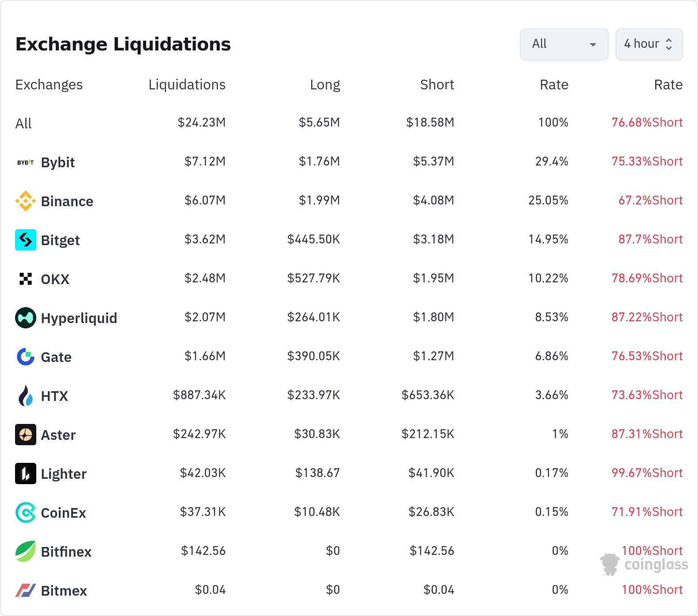Open the Hyperliquid exchange name link
The height and width of the screenshot is (616, 698).
(x=79, y=318)
